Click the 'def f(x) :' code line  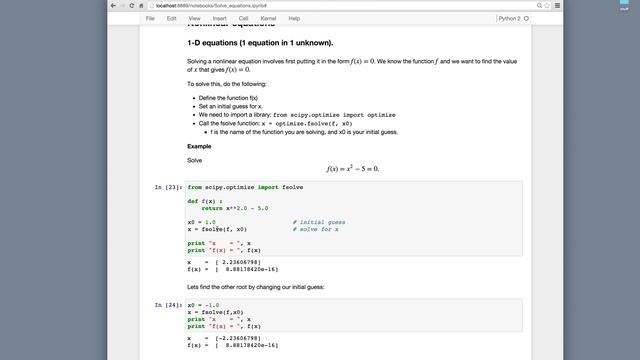coord(205,201)
